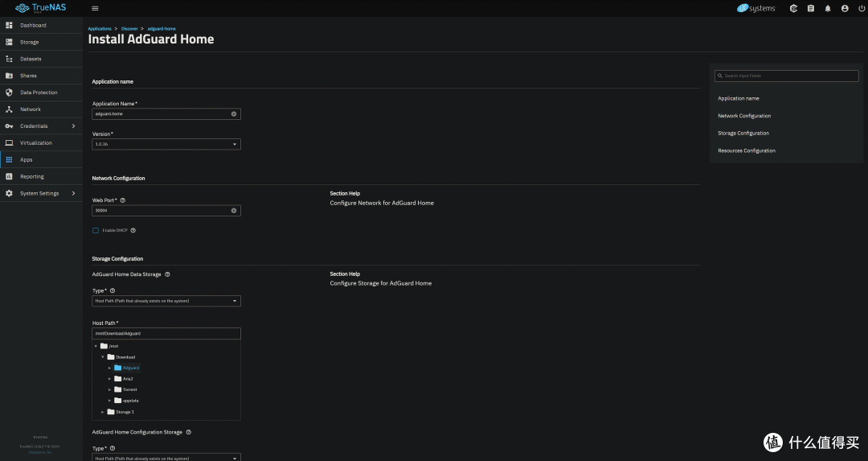The image size is (868, 461).
Task: Clear the Web Port field
Action: (x=234, y=211)
